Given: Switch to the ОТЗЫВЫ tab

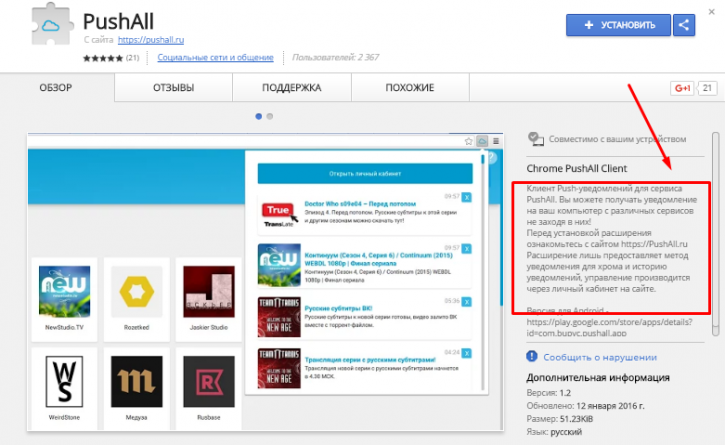Looking at the screenshot, I should [x=173, y=87].
